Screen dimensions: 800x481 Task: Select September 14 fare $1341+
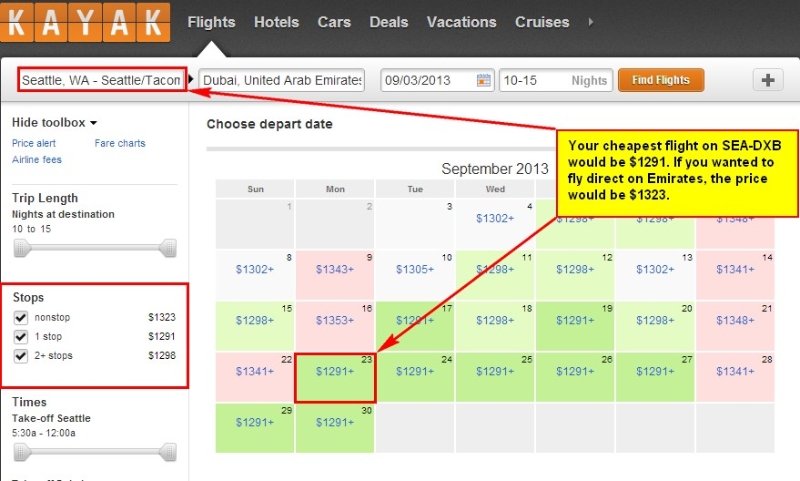pos(735,269)
